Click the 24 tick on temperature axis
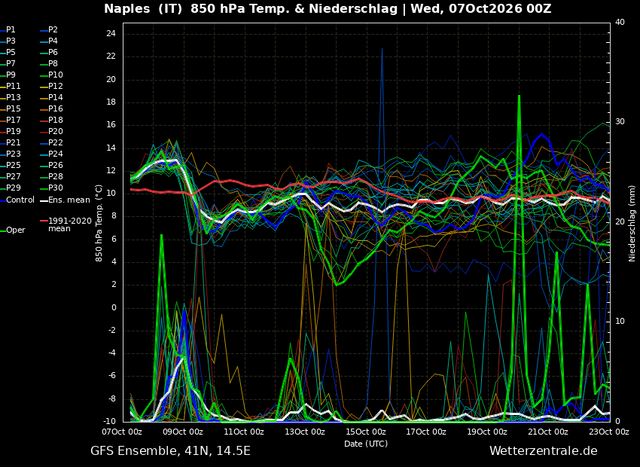 111,33
